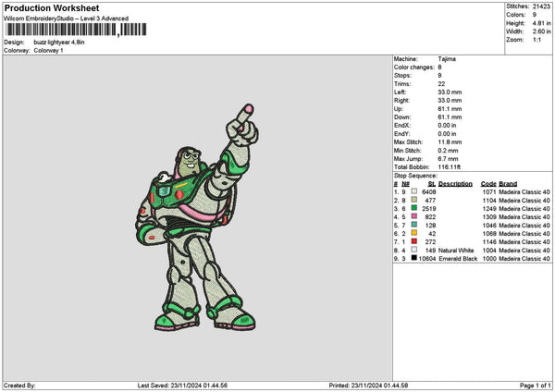The width and height of the screenshot is (555, 392).
Task: Click the "St." column header
Action: pyautogui.click(x=432, y=184)
